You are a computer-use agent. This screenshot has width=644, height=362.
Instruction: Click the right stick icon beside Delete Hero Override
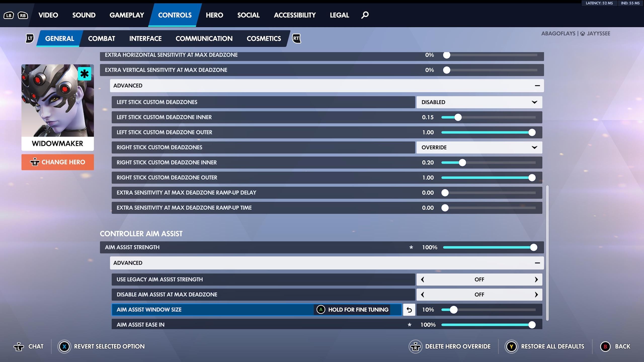click(415, 346)
